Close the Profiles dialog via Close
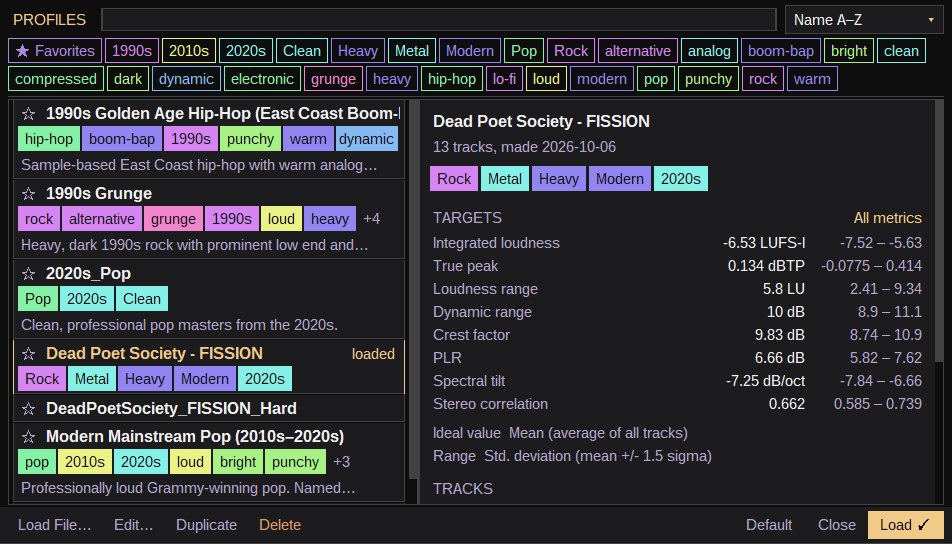 click(x=837, y=525)
